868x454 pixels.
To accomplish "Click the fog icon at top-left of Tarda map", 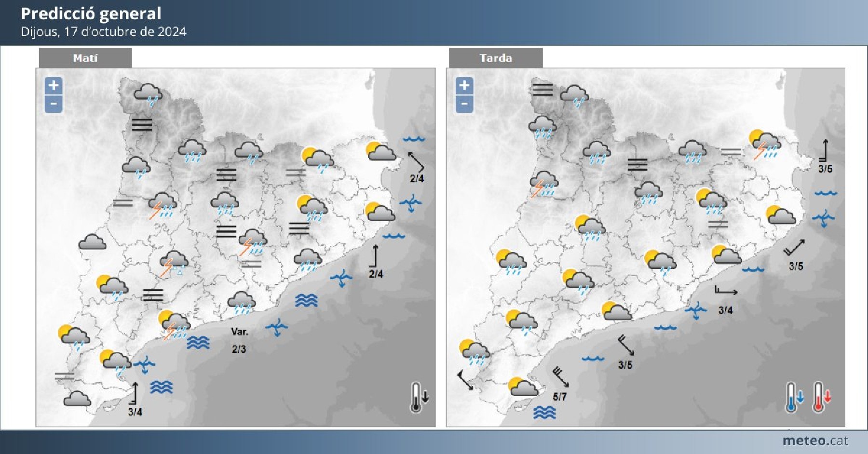I will 542,90.
